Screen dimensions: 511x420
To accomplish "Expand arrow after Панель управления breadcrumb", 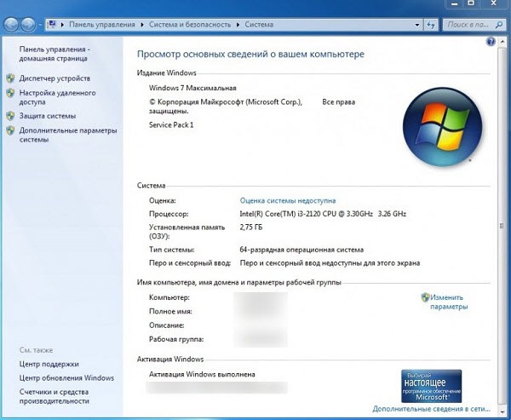I will pos(142,25).
